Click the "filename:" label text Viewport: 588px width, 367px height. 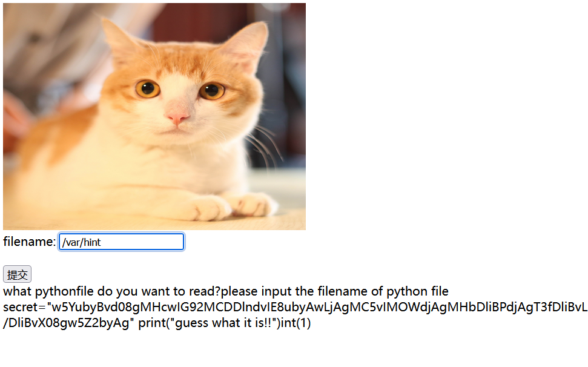(29, 242)
